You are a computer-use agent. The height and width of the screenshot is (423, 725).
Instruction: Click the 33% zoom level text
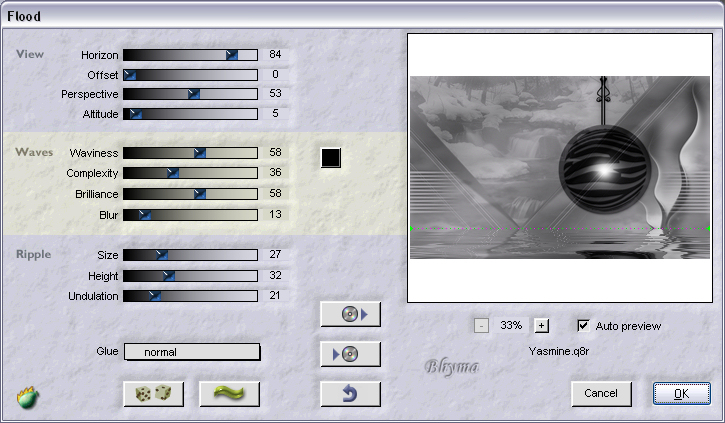511,325
